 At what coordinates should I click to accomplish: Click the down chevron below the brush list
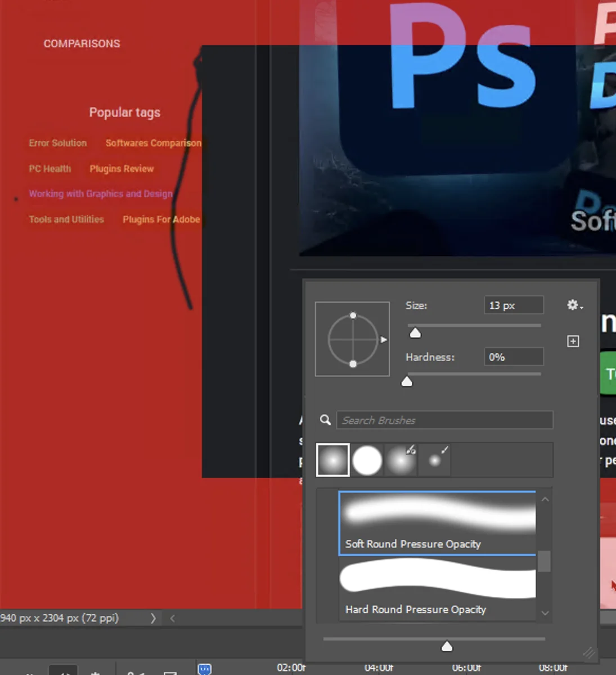[x=545, y=613]
